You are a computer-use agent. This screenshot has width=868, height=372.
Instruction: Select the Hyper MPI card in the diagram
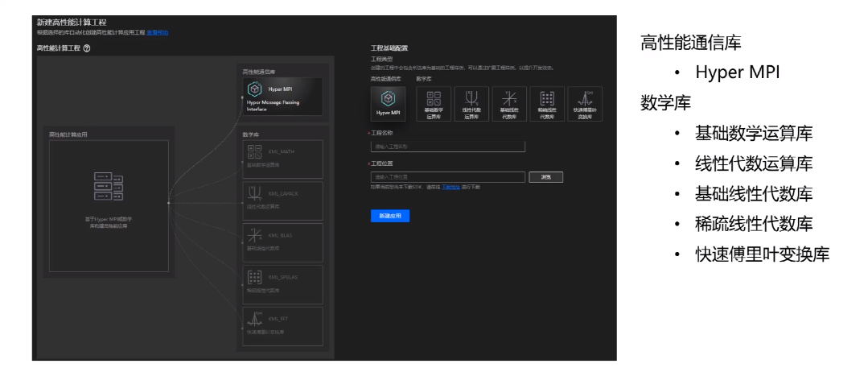pyautogui.click(x=282, y=97)
